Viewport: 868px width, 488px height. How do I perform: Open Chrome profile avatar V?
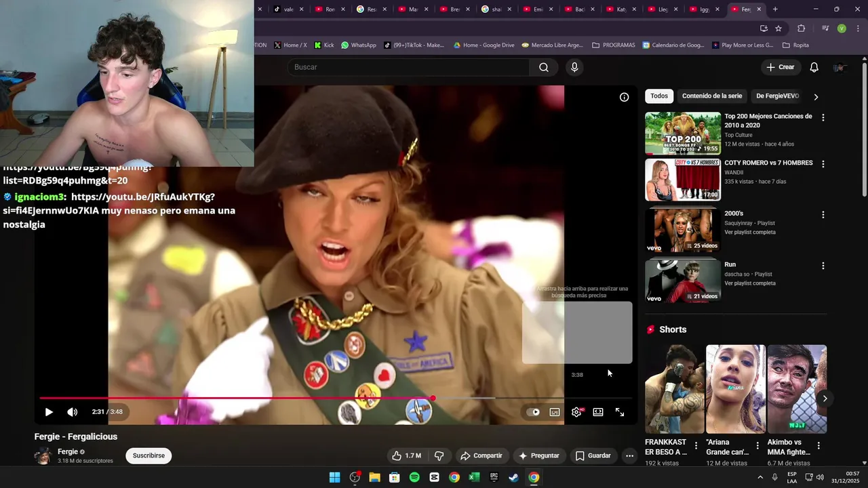click(x=842, y=28)
